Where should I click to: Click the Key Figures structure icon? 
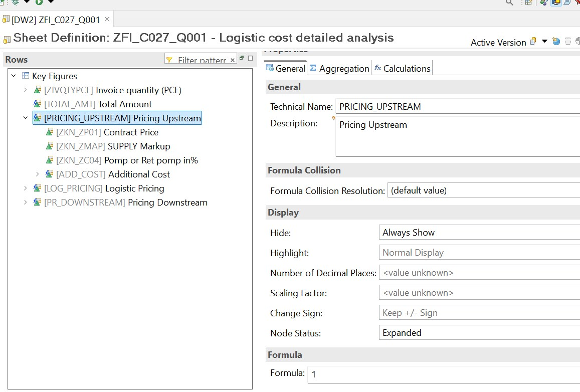[26, 76]
